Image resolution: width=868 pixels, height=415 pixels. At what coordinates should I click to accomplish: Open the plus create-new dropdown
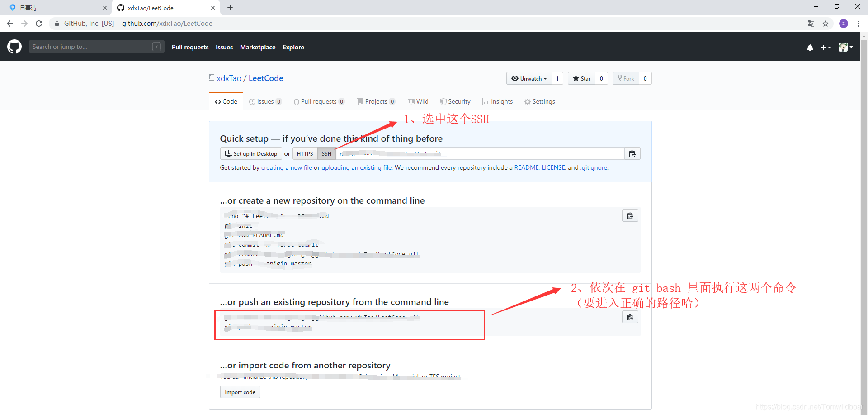[826, 48]
